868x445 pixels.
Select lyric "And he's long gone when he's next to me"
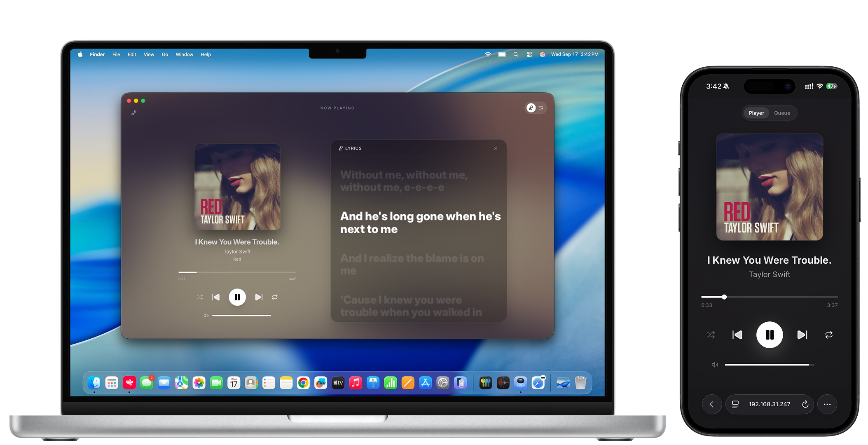point(421,222)
